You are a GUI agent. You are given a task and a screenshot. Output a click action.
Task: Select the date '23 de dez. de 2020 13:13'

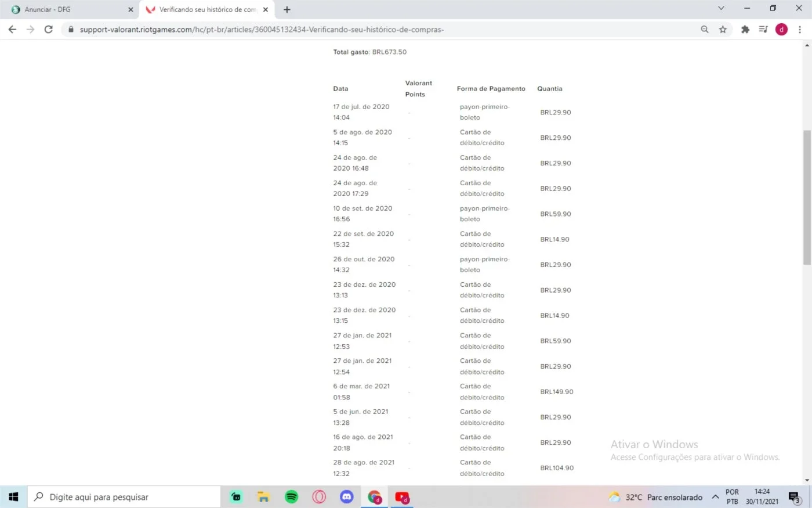(x=364, y=290)
